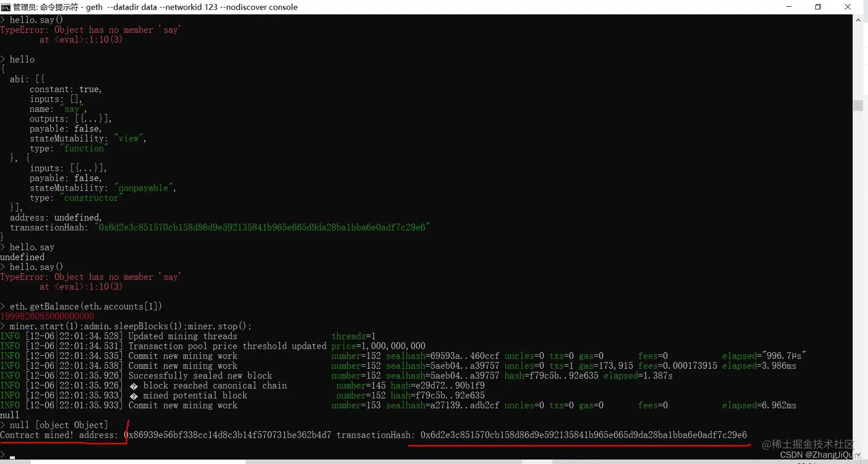Open the command prompt system menu icon
868x464 pixels.
click(x=6, y=7)
